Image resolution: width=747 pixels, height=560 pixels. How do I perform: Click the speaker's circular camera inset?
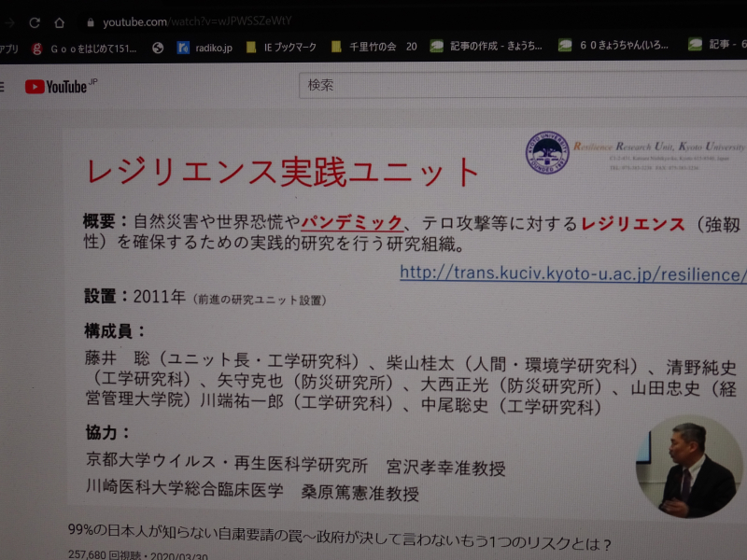click(x=689, y=467)
